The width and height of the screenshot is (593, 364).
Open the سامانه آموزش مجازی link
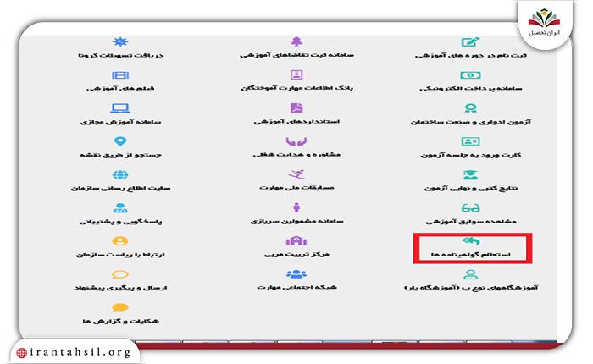click(120, 122)
